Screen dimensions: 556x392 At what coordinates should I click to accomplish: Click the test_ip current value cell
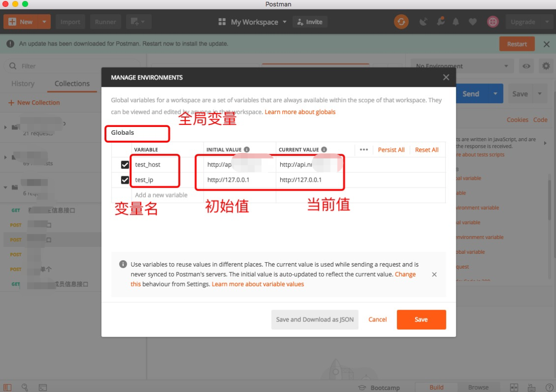(316, 180)
